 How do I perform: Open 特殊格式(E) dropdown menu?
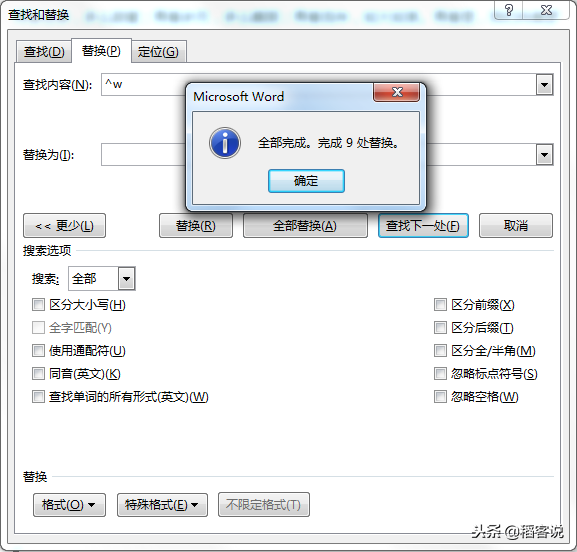[x=162, y=505]
